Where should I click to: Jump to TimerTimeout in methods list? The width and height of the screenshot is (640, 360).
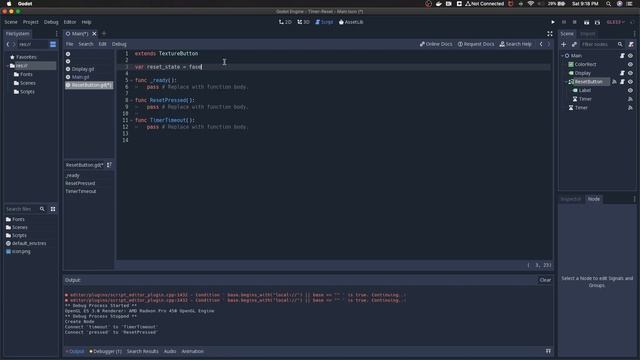[81, 191]
